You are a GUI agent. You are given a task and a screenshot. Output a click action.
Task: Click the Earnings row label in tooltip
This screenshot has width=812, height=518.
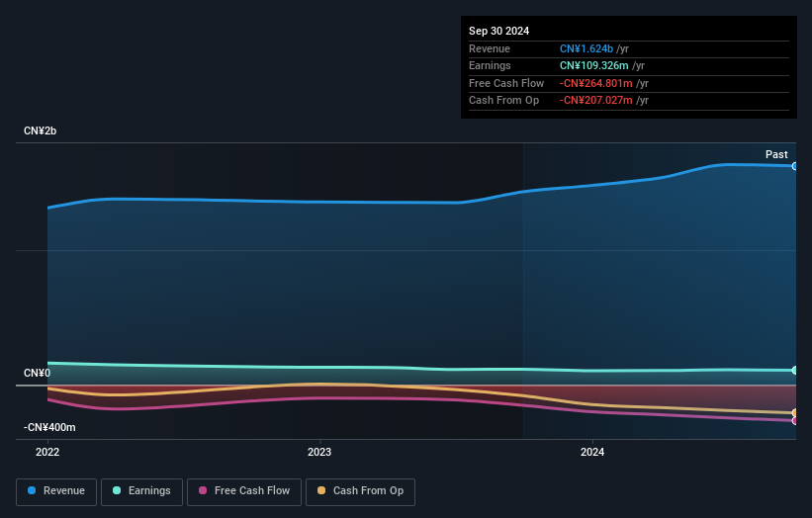pos(490,65)
